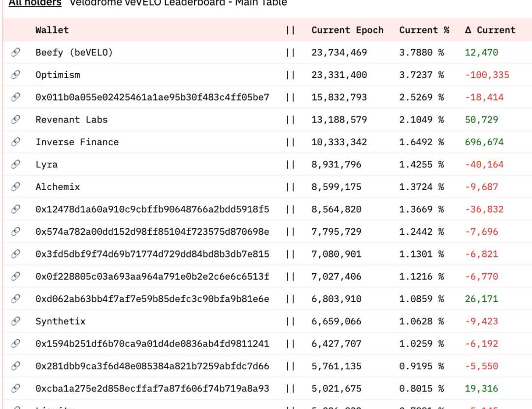Image resolution: width=532 pixels, height=409 pixels.
Task: Select the red delta value -100,335
Action: point(487,75)
